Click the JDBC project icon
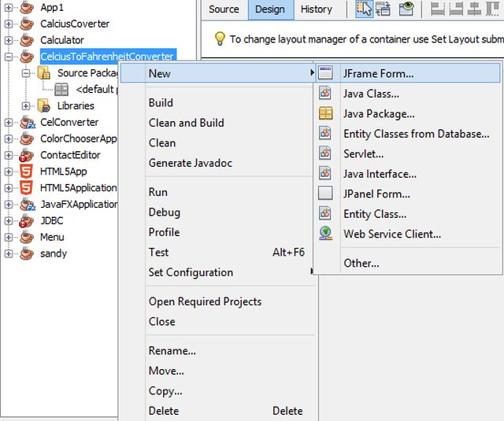 (26, 220)
